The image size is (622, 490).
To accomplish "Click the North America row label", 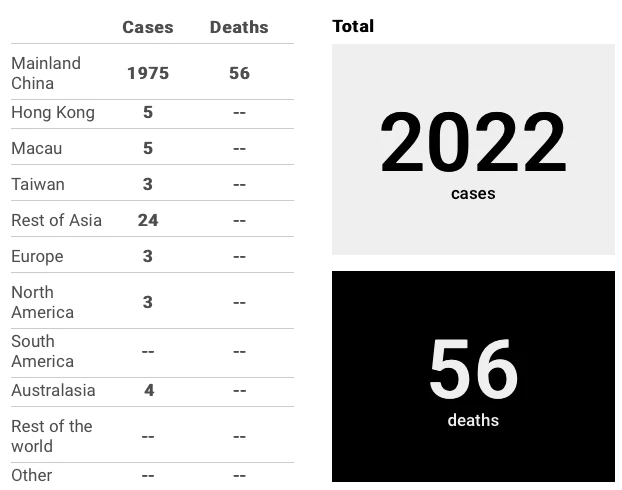I will pos(42,302).
